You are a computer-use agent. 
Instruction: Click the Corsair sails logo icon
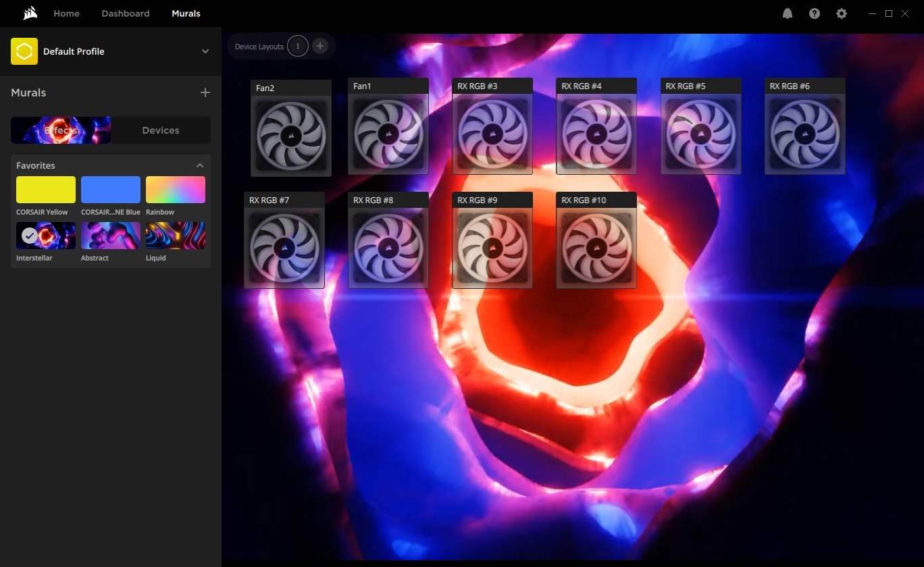pyautogui.click(x=30, y=13)
